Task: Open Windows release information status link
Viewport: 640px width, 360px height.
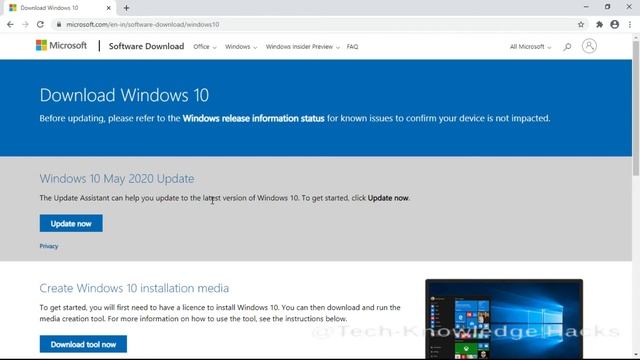Action: pyautogui.click(x=253, y=118)
